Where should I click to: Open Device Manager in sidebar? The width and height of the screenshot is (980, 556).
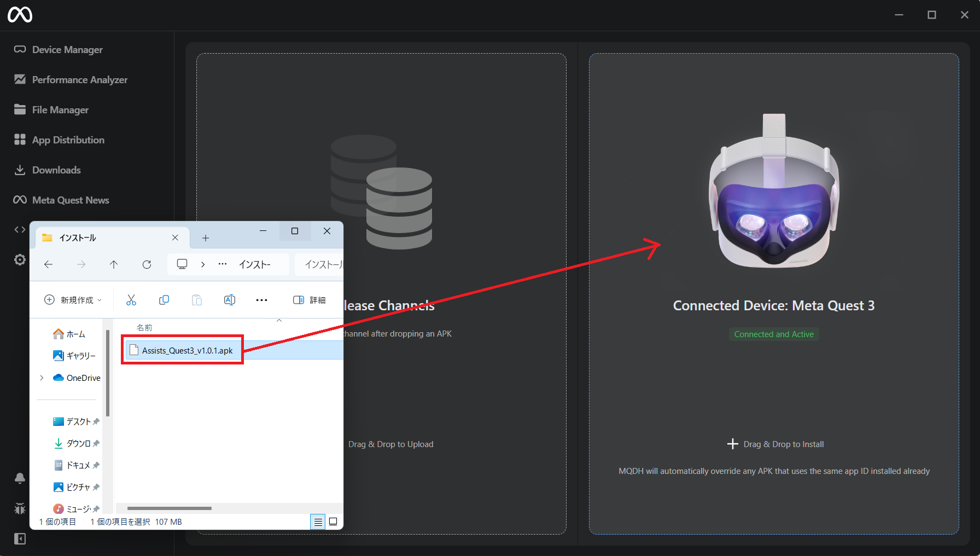pyautogui.click(x=67, y=50)
